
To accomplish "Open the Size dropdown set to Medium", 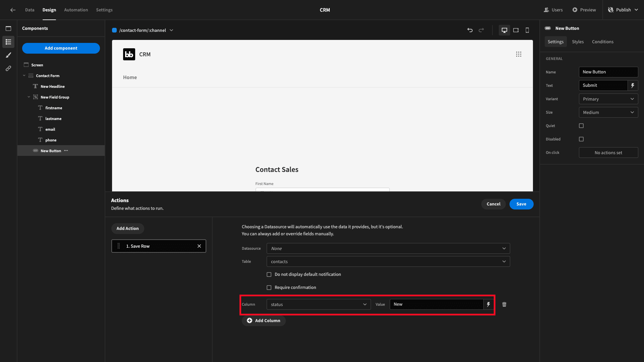I will [608, 112].
